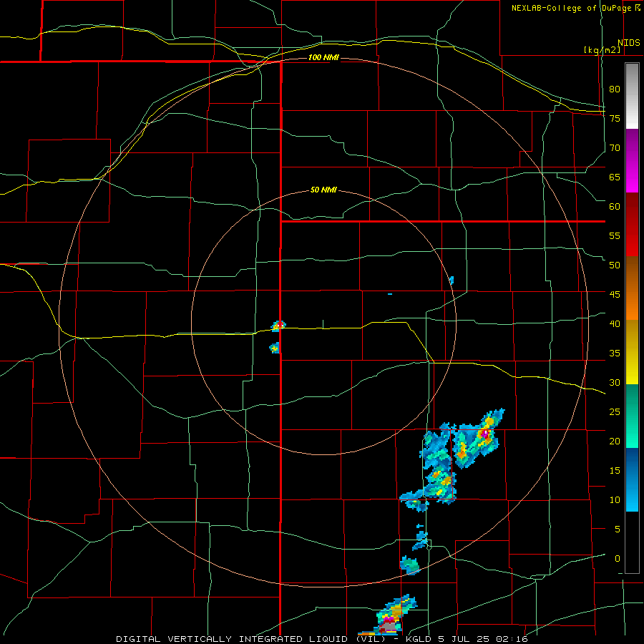Pick the white-gray top segment of color scale
The height and width of the screenshot is (644, 644).
point(632,96)
